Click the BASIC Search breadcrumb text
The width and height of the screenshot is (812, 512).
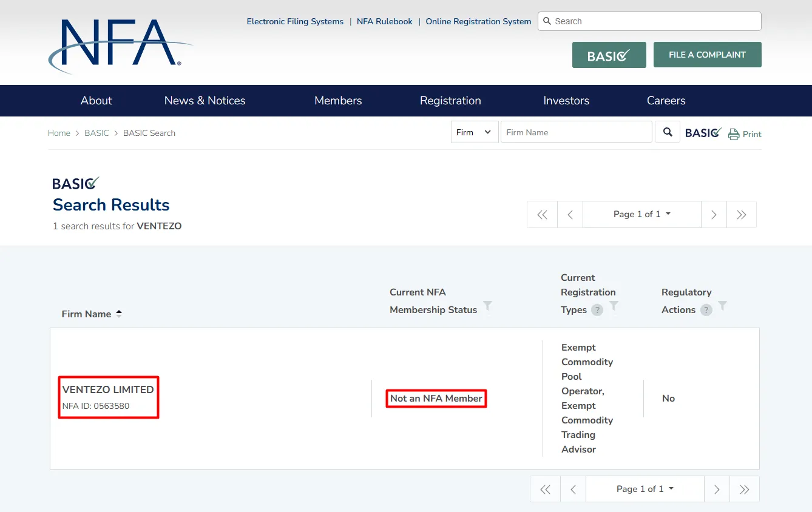[149, 133]
